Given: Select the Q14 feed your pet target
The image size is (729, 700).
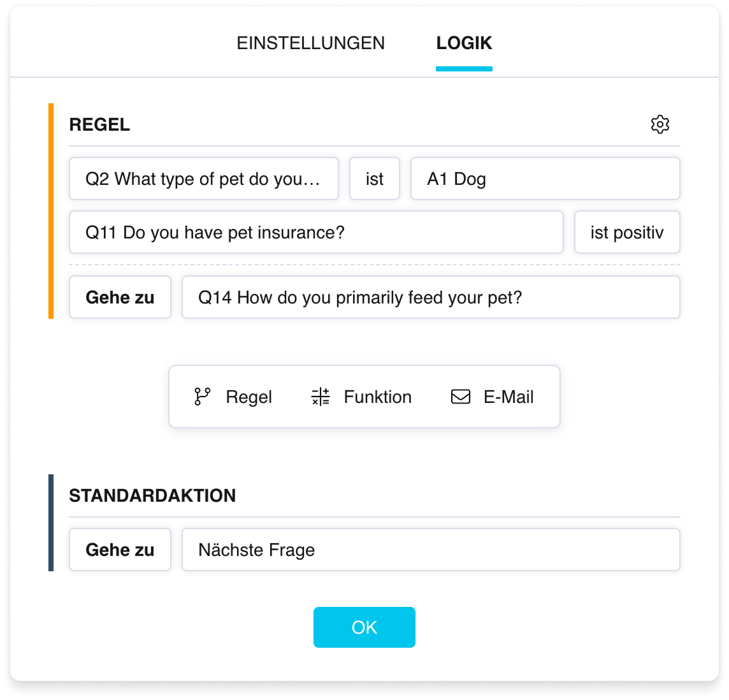Looking at the screenshot, I should pyautogui.click(x=431, y=297).
